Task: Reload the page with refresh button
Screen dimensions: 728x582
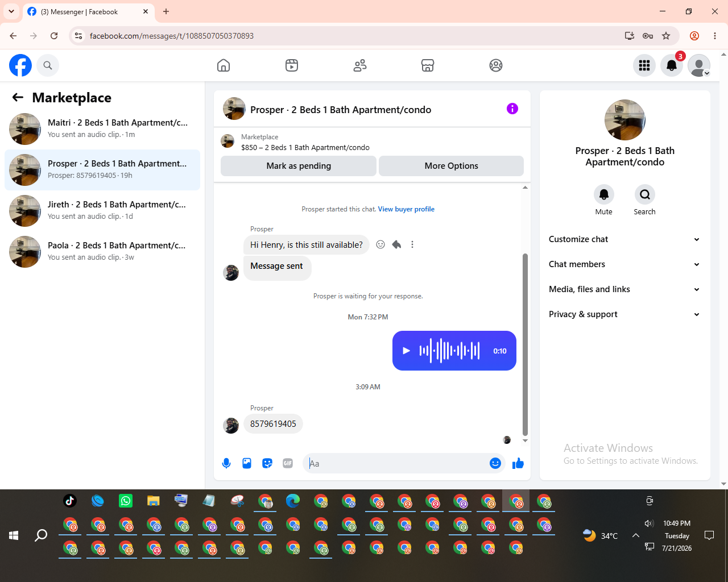Action: pyautogui.click(x=54, y=36)
